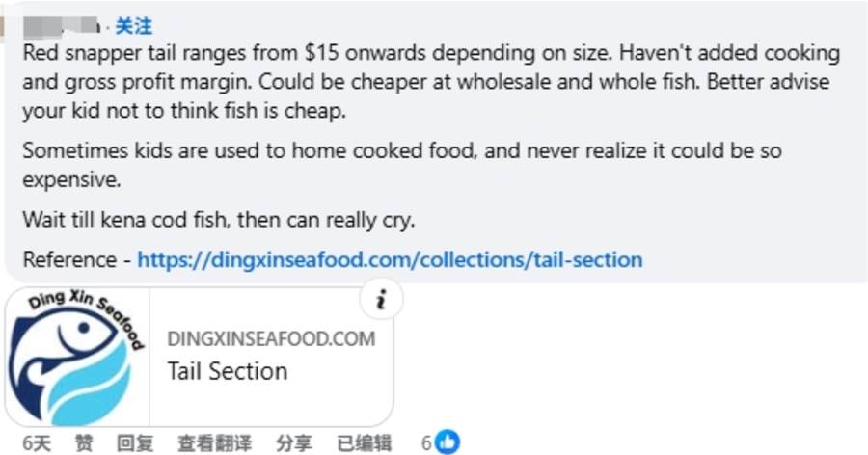Click the commenter's avatar at left edge
This screenshot has width=868, height=455.
(2, 28)
